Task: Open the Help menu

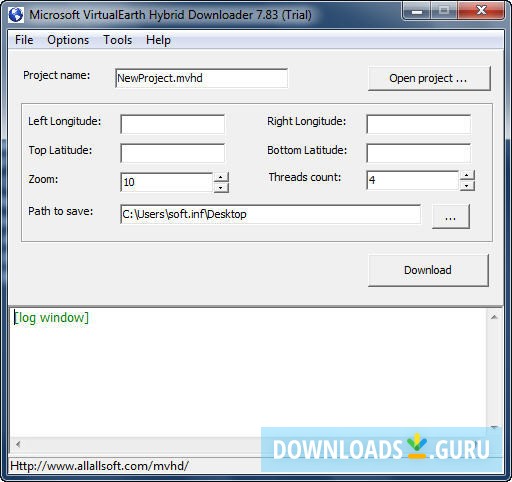Action: pos(158,40)
